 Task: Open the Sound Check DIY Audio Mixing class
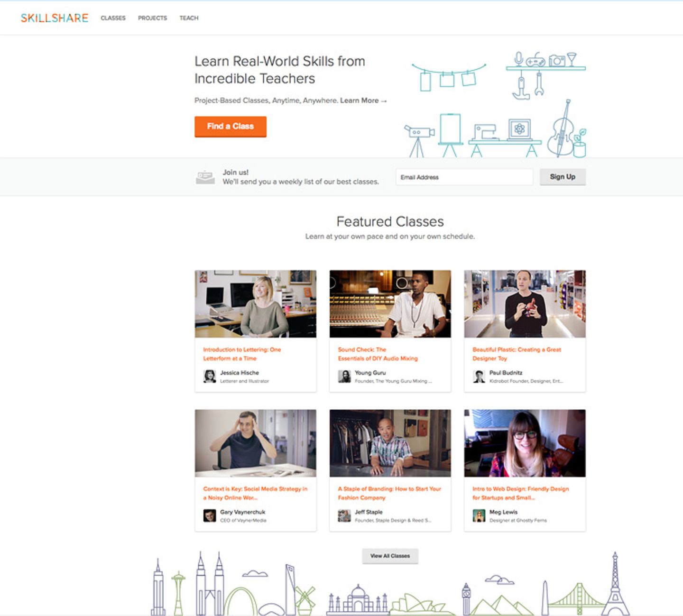point(377,354)
